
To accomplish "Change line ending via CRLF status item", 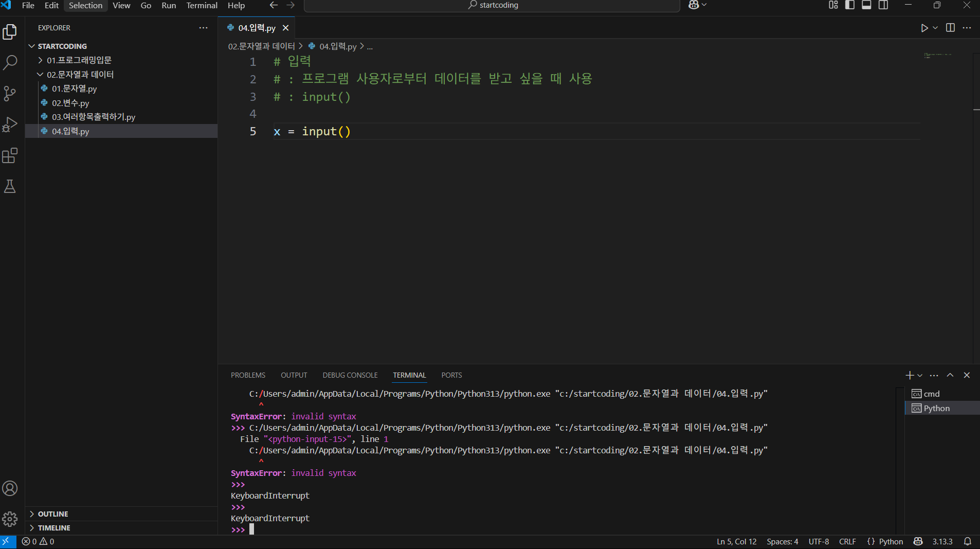I will [x=847, y=542].
